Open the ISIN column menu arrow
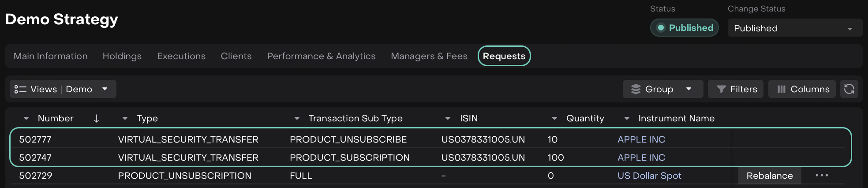The image size is (868, 188). (448, 118)
